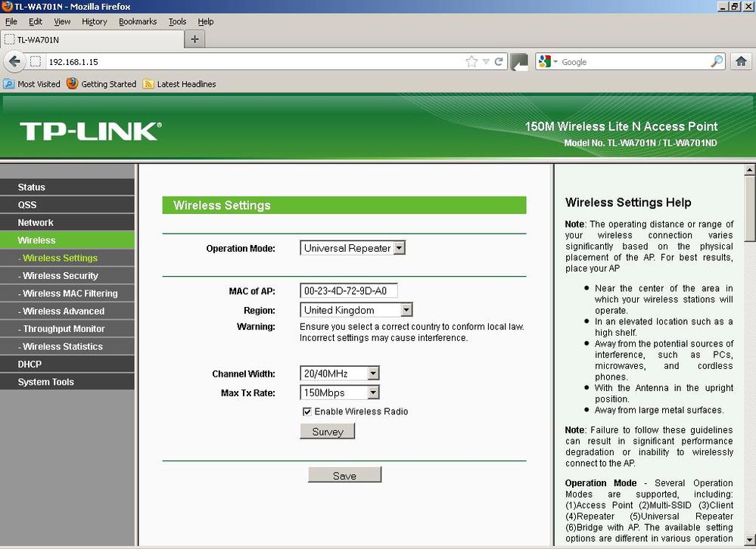The width and height of the screenshot is (756, 549).
Task: Open the DHCP sidebar section
Action: coord(67,364)
